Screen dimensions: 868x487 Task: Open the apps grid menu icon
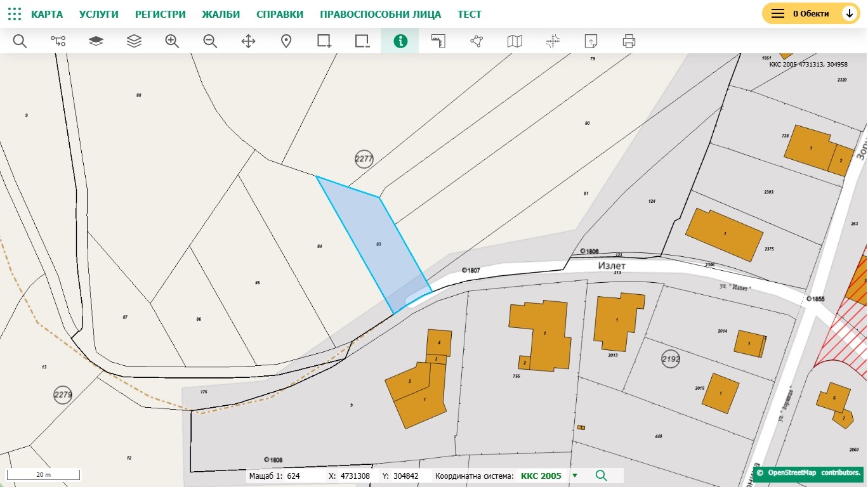(x=15, y=14)
